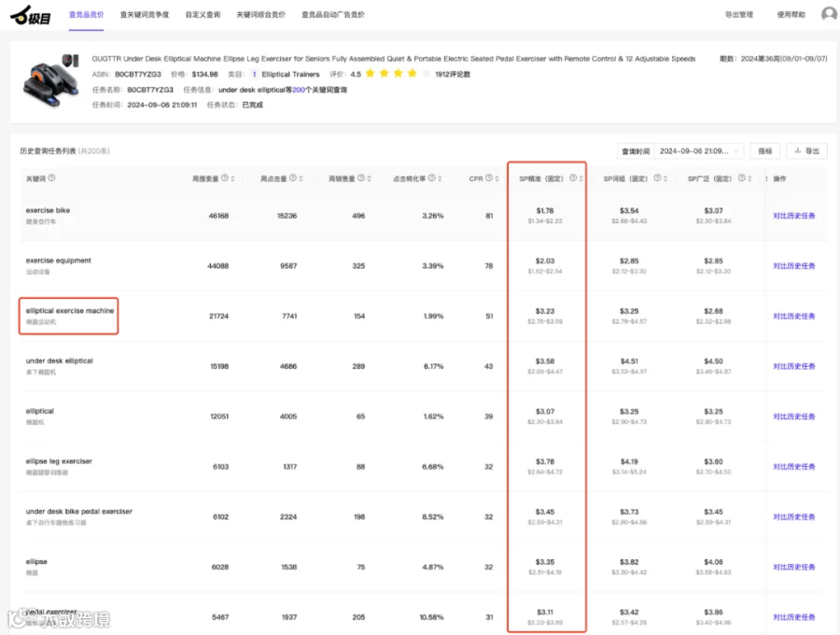Click the elliptical machine product thumbnail
Screen dimensions: 840x635
pyautogui.click(x=51, y=80)
